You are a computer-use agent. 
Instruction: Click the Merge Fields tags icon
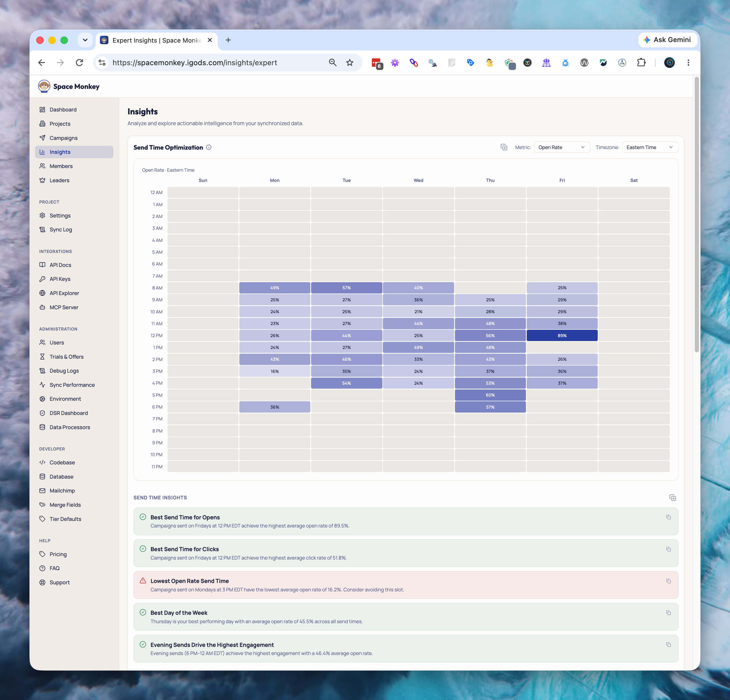[x=42, y=505]
